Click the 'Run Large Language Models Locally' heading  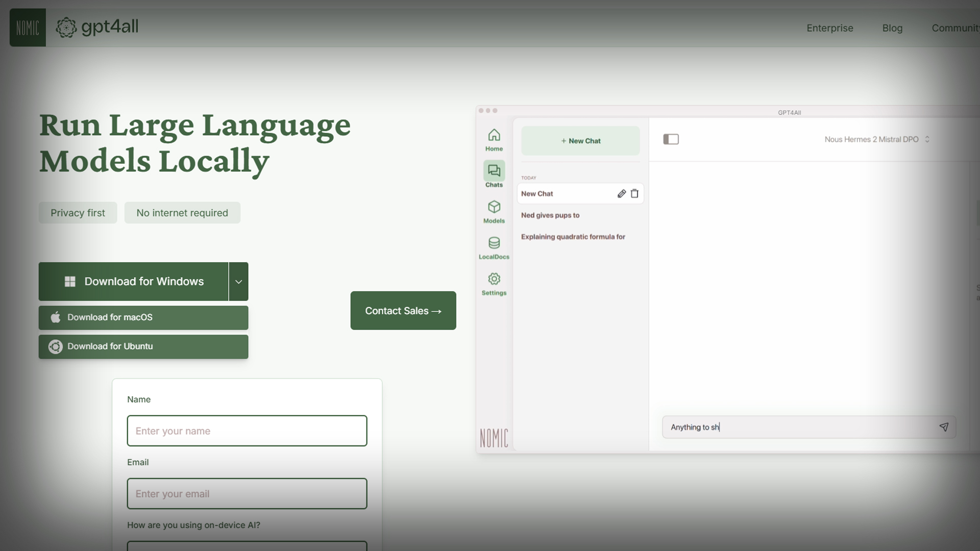195,143
